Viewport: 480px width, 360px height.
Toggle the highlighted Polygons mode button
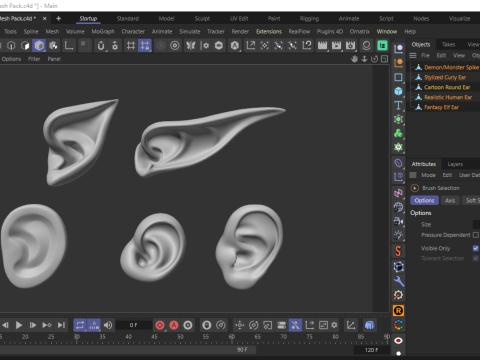(39, 45)
